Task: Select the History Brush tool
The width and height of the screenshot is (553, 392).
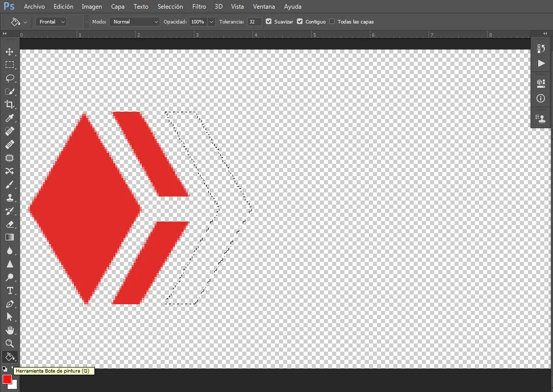Action: tap(10, 211)
